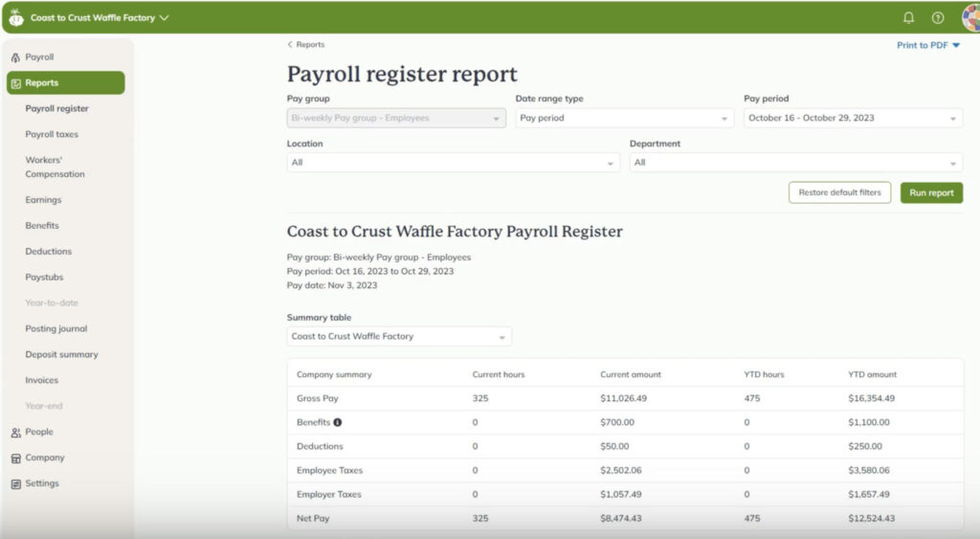980x539 pixels.
Task: Click the Payroll icon in sidebar
Action: pos(15,57)
